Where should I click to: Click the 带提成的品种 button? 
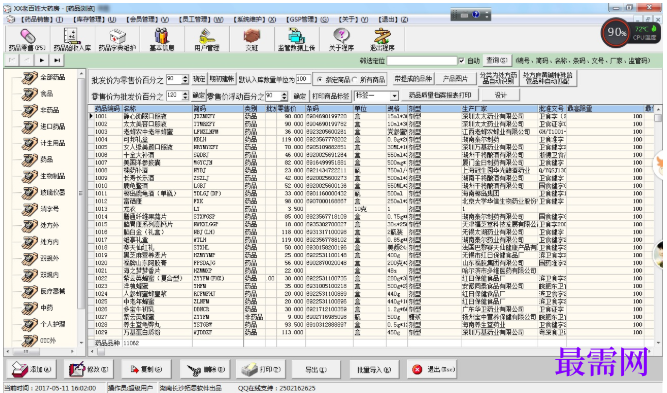click(x=413, y=79)
